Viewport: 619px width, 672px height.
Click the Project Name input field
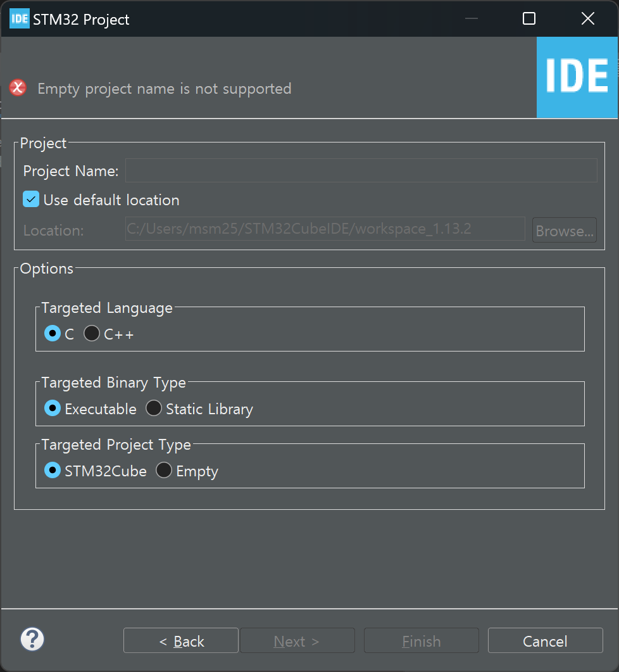point(361,170)
